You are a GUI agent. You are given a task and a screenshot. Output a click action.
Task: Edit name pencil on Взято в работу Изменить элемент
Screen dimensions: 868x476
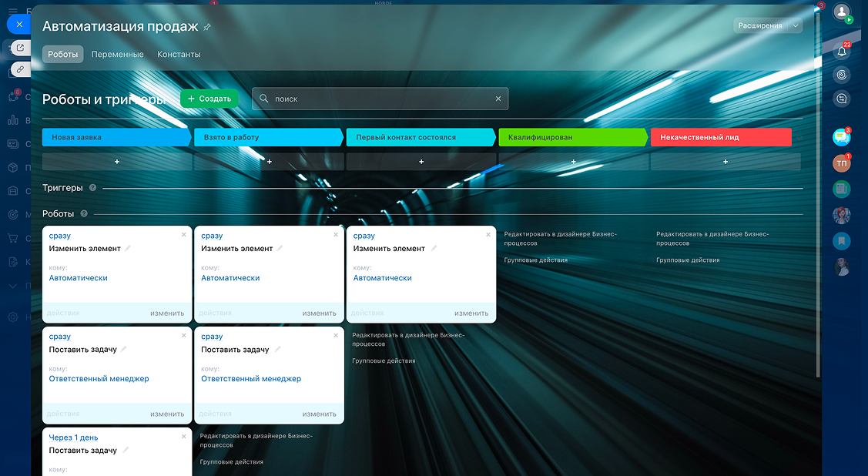pyautogui.click(x=280, y=249)
